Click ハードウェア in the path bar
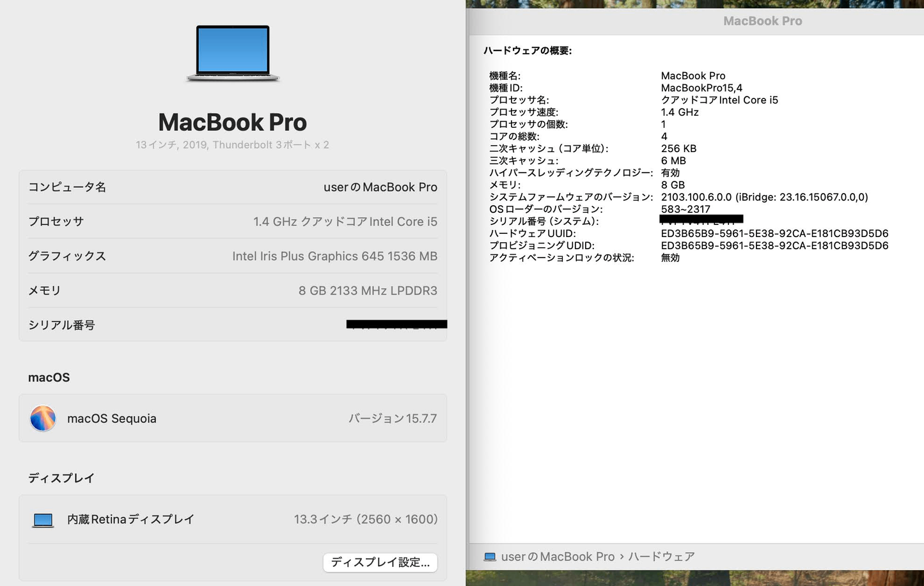Screen dimensions: 924x586 pyautogui.click(x=661, y=557)
